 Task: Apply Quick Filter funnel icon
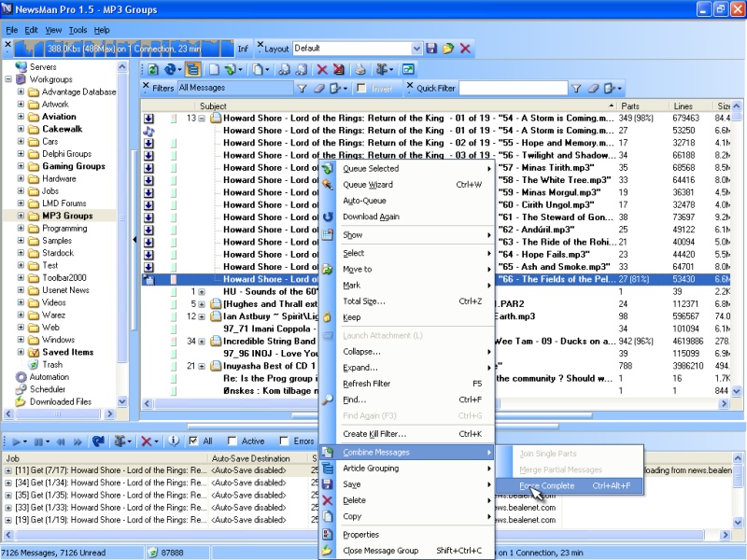(x=576, y=88)
